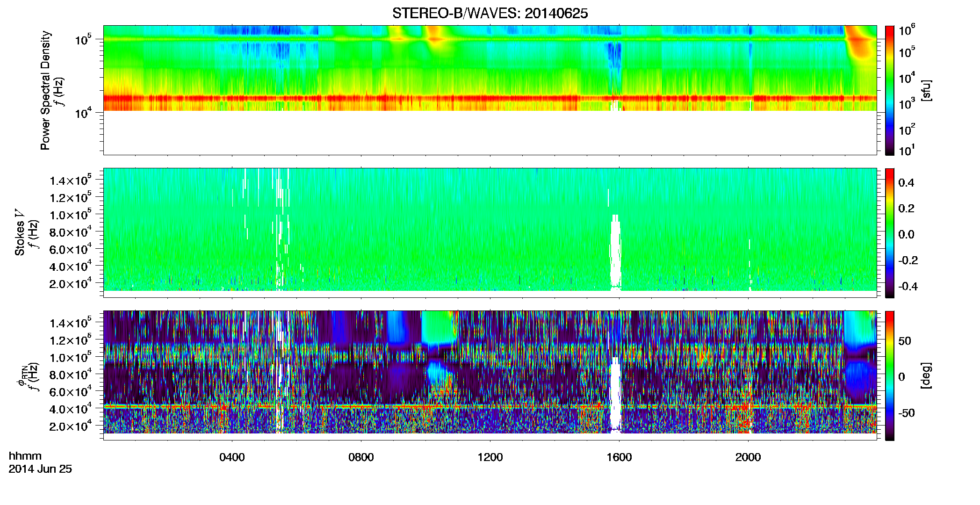
Task: Click the 2014 Jun 25 date label
Action: (x=40, y=469)
